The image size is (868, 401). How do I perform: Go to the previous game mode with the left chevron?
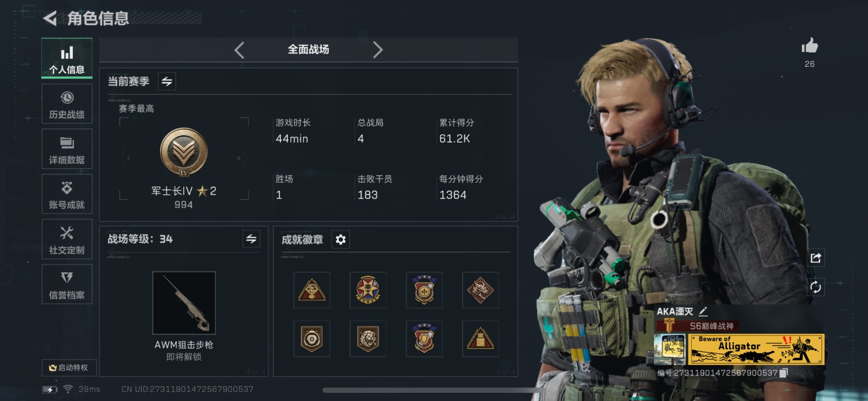click(x=239, y=50)
